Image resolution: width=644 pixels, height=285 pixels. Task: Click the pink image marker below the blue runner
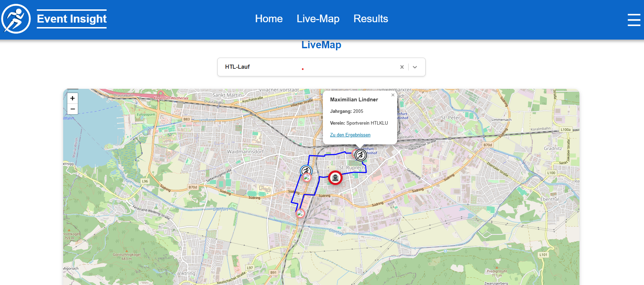point(307,178)
